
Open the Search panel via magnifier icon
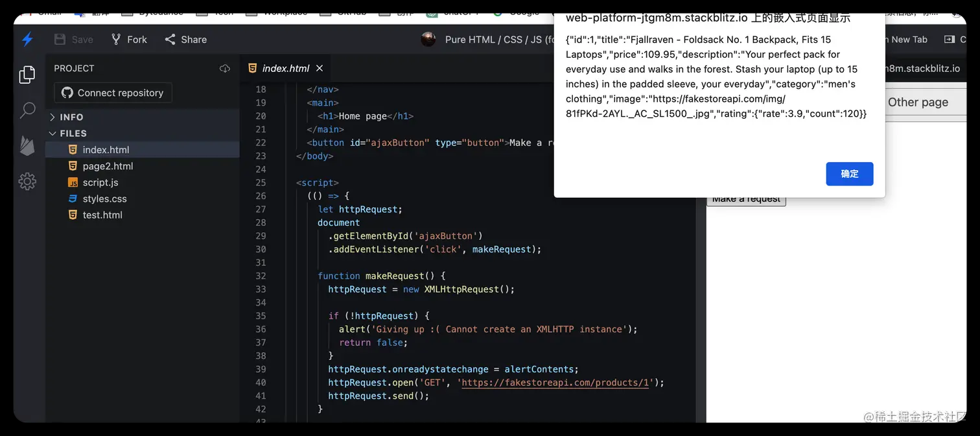(27, 111)
